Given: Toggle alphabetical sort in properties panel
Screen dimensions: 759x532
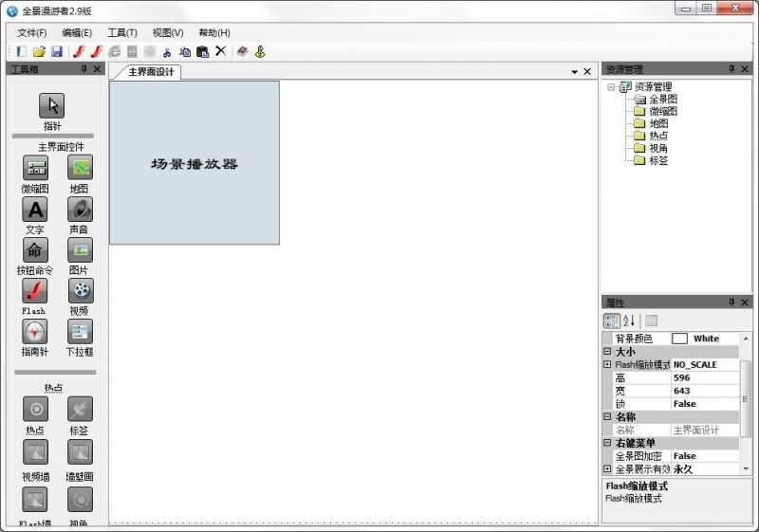Looking at the screenshot, I should point(629,321).
